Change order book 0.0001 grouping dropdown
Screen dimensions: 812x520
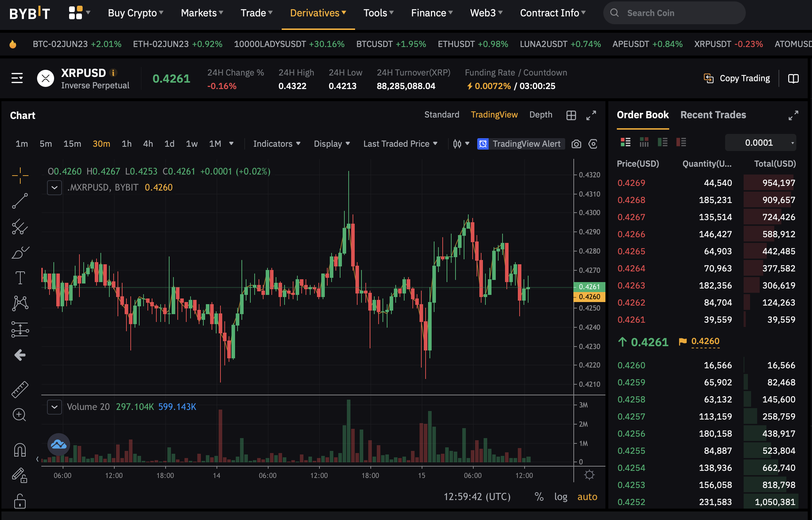tap(761, 143)
